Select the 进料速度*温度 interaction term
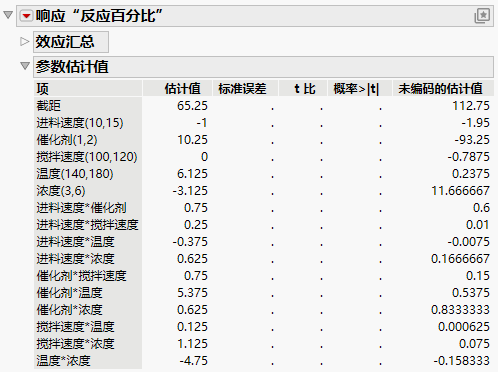This screenshot has height=372, width=498. pos(75,242)
